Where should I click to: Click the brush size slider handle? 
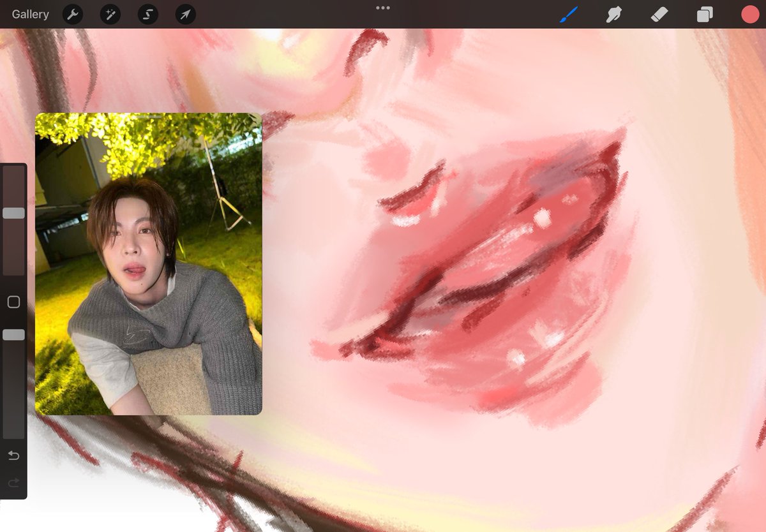click(x=13, y=213)
